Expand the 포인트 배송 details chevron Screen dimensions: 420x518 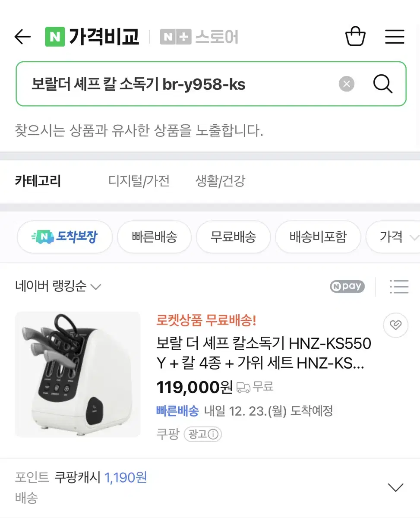[395, 488]
